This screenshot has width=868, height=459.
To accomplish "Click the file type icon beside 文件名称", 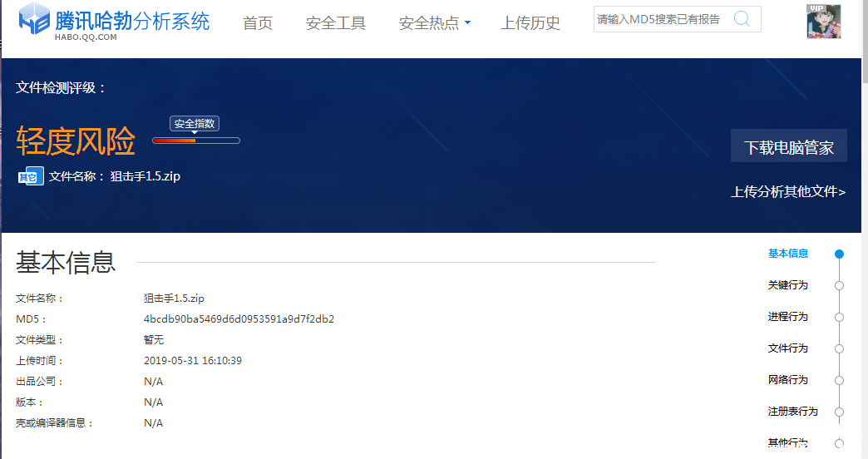I will click(x=31, y=176).
